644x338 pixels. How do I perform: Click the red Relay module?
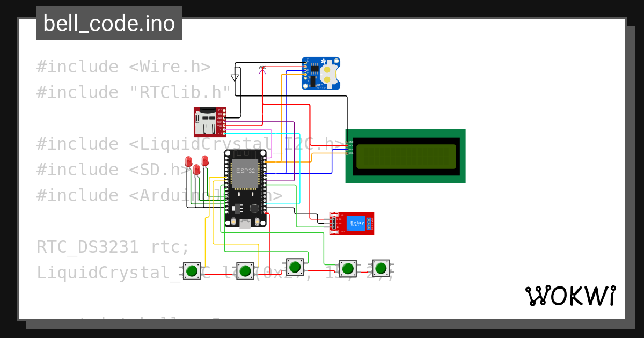pyautogui.click(x=352, y=223)
